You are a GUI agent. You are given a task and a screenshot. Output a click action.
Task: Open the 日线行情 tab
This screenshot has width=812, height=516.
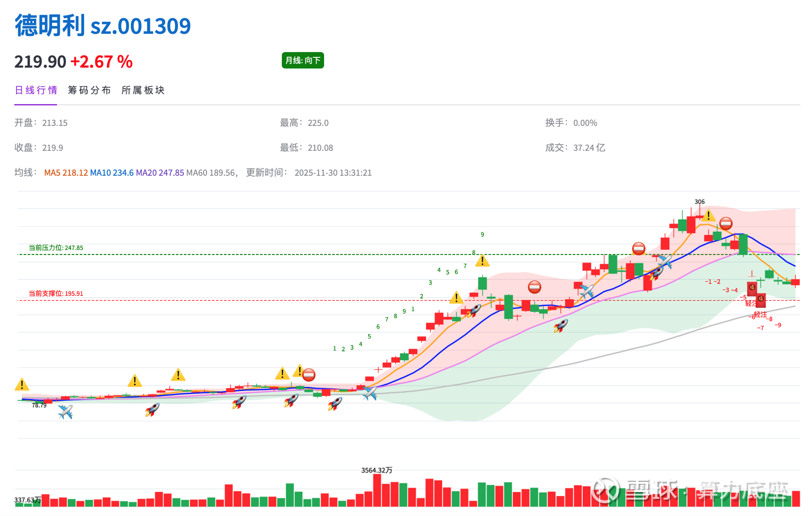pos(36,90)
